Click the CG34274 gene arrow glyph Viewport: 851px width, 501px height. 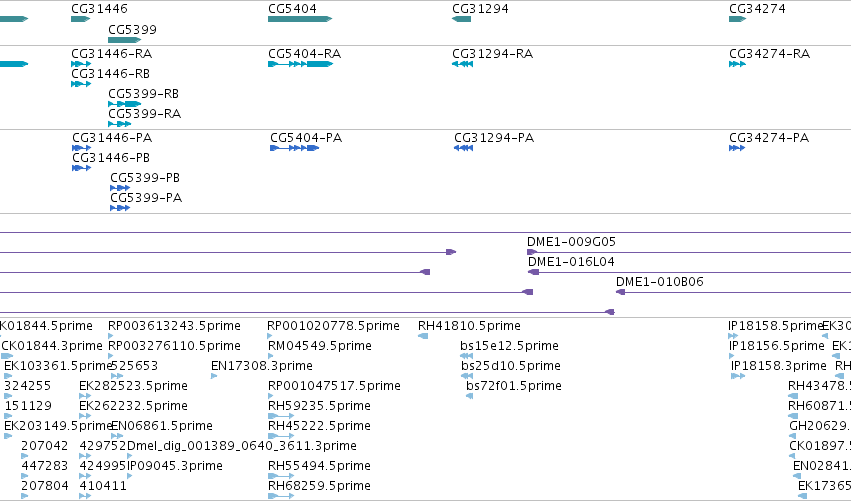pos(738,19)
